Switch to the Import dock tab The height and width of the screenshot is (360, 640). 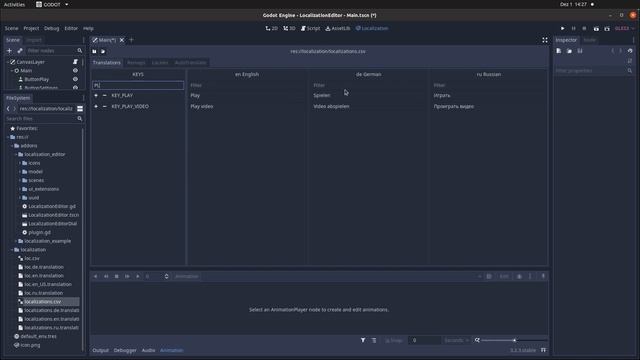pos(34,40)
